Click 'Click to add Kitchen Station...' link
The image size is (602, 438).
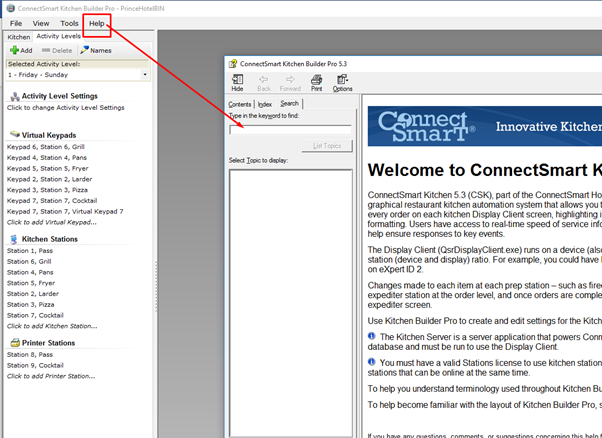(52, 326)
